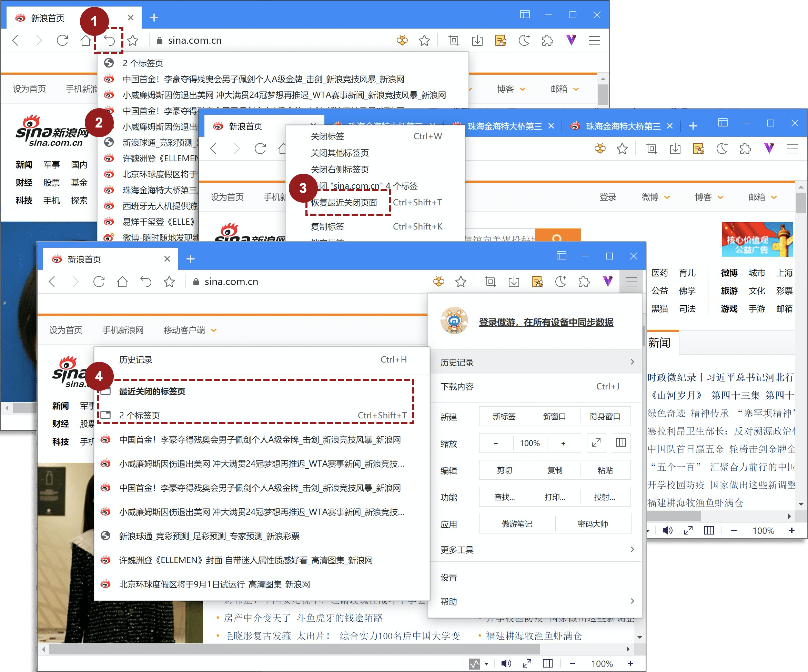The width and height of the screenshot is (808, 672).
Task: Zoom in with plus in menu zoom row
Action: coord(563,443)
